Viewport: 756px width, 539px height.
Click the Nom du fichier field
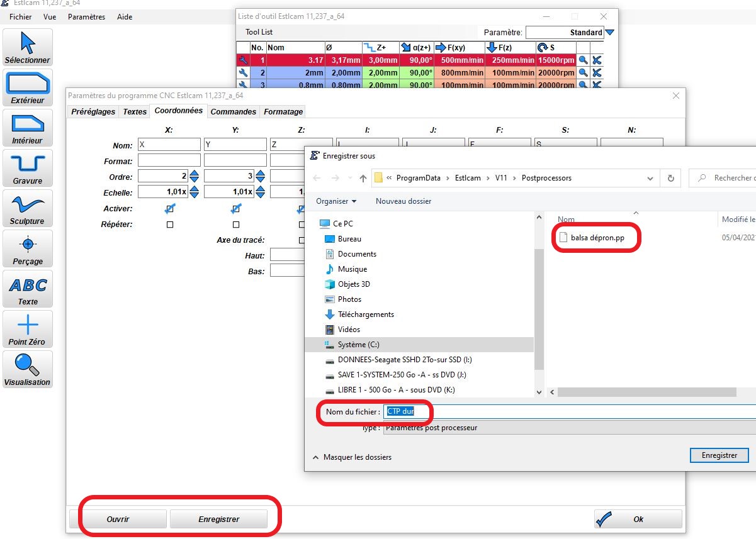coord(567,412)
